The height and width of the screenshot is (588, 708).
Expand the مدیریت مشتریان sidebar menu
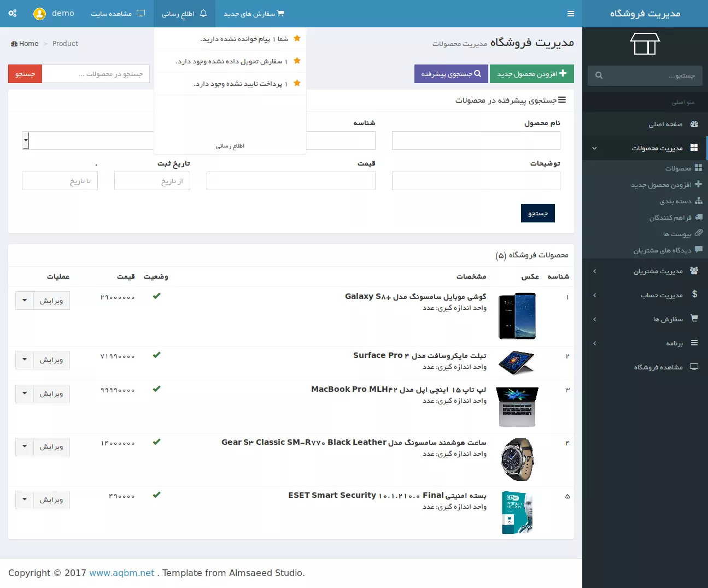tap(595, 271)
